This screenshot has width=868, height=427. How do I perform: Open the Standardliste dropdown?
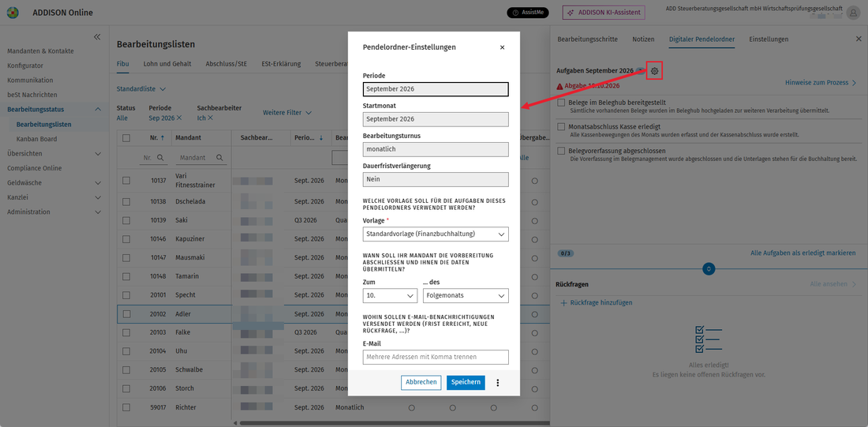(141, 88)
